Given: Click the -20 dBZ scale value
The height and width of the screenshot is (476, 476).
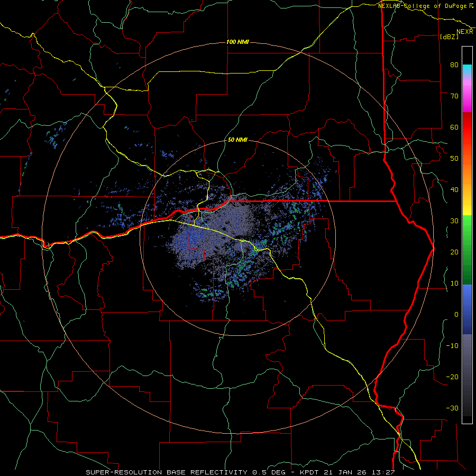Looking at the screenshot, I should pyautogui.click(x=452, y=377).
